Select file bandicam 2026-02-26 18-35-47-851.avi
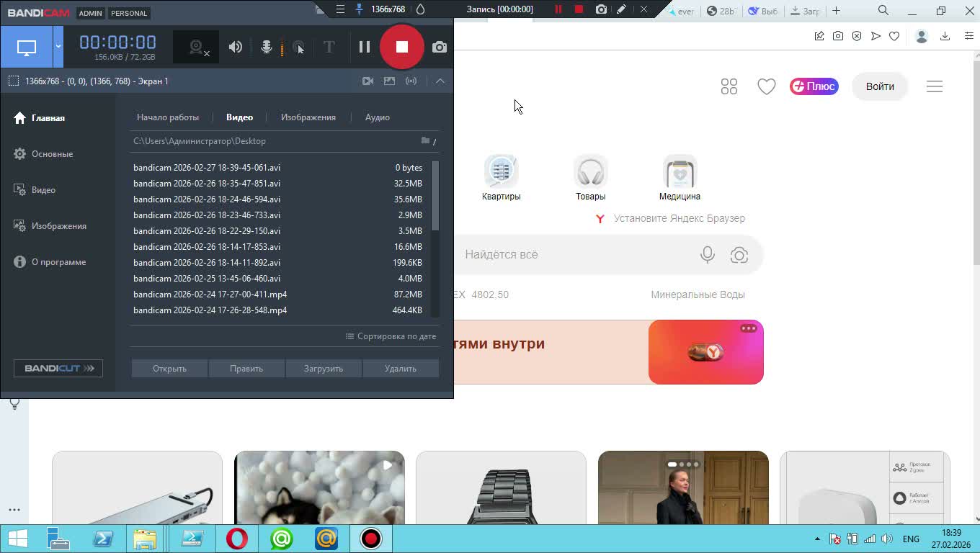This screenshot has height=553, width=980. point(207,184)
